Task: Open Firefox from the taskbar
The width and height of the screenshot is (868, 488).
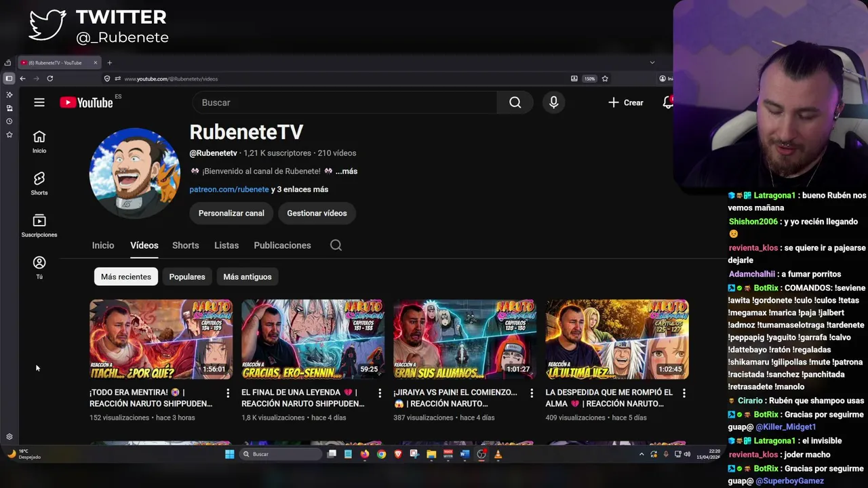Action: (365, 454)
